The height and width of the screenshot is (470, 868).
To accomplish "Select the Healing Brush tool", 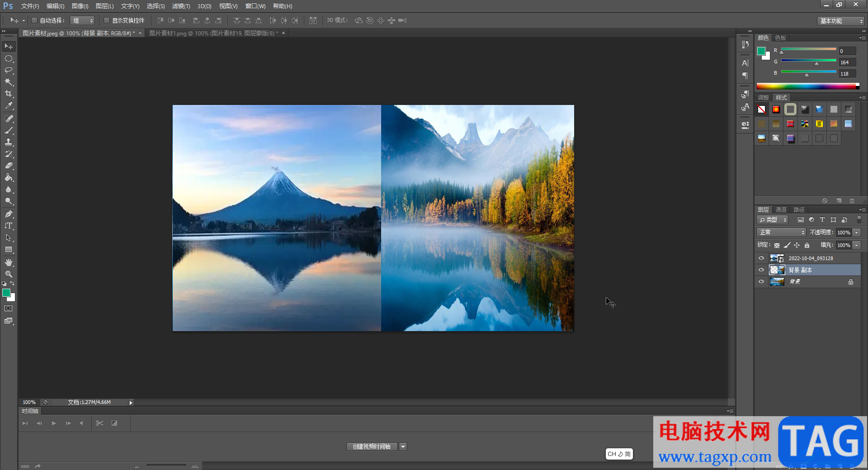I will (9, 119).
